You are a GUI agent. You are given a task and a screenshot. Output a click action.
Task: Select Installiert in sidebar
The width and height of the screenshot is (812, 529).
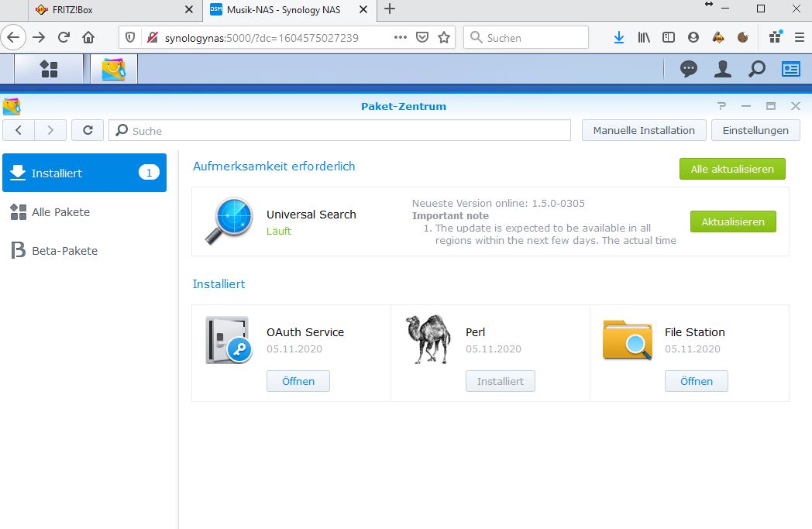click(x=84, y=173)
